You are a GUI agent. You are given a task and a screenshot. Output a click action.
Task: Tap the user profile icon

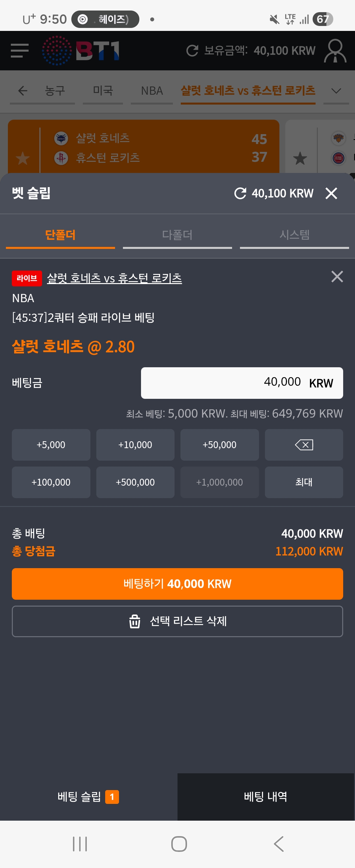(335, 51)
